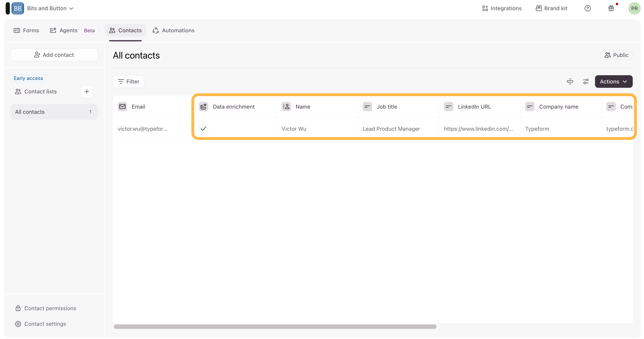The height and width of the screenshot is (339, 644).
Task: Switch to the Automations tab
Action: click(173, 31)
